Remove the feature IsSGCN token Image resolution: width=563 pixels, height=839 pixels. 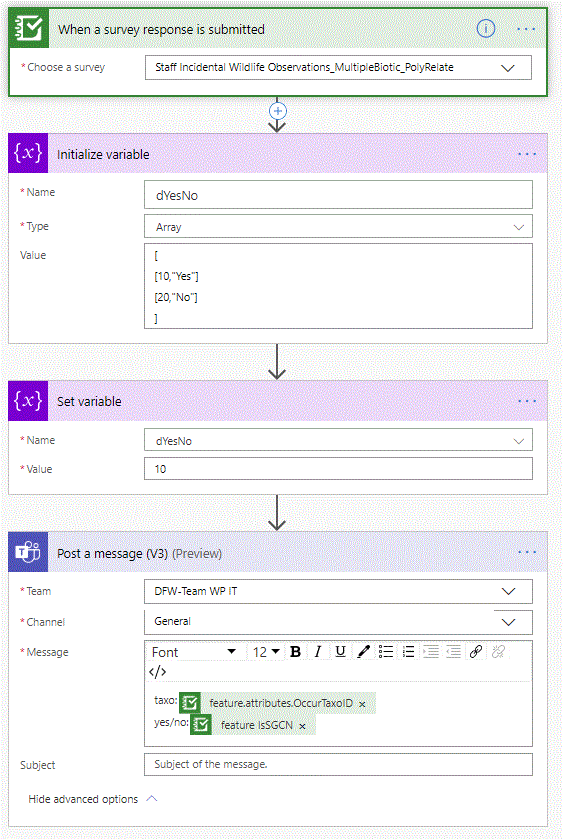(302, 726)
